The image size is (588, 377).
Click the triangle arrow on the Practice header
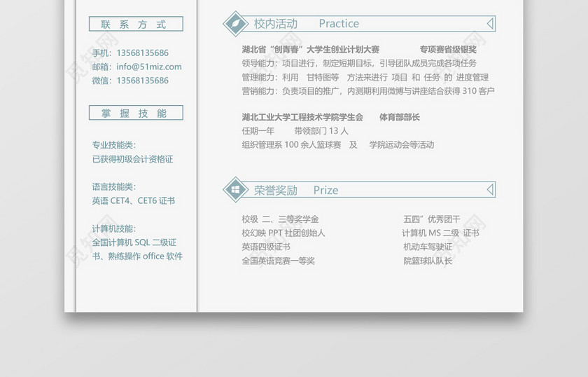point(490,24)
